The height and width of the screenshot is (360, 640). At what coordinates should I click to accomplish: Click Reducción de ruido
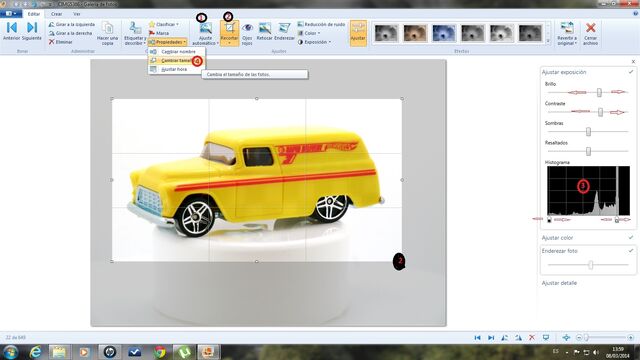pyautogui.click(x=321, y=24)
